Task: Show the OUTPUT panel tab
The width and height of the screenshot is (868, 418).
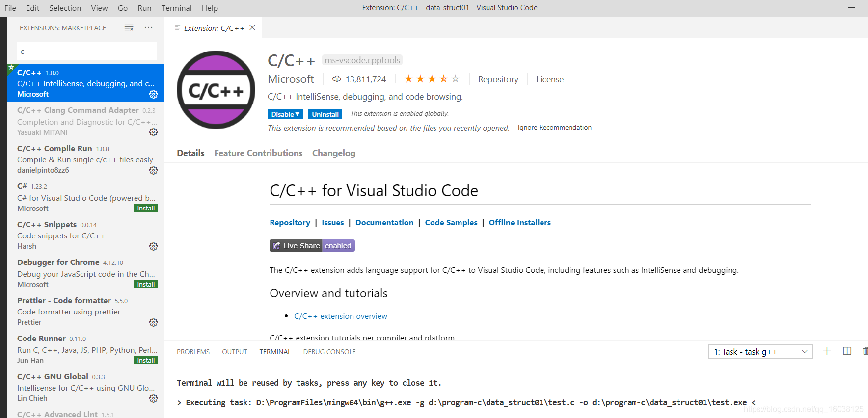Action: [x=235, y=352]
